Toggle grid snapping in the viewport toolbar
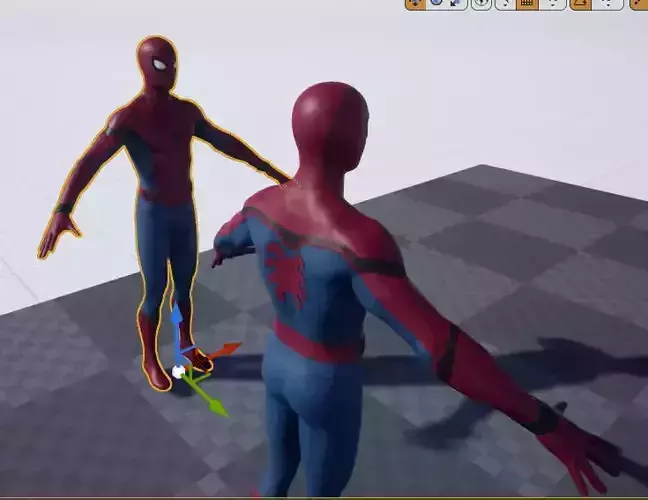The height and width of the screenshot is (500, 648). [527, 3]
